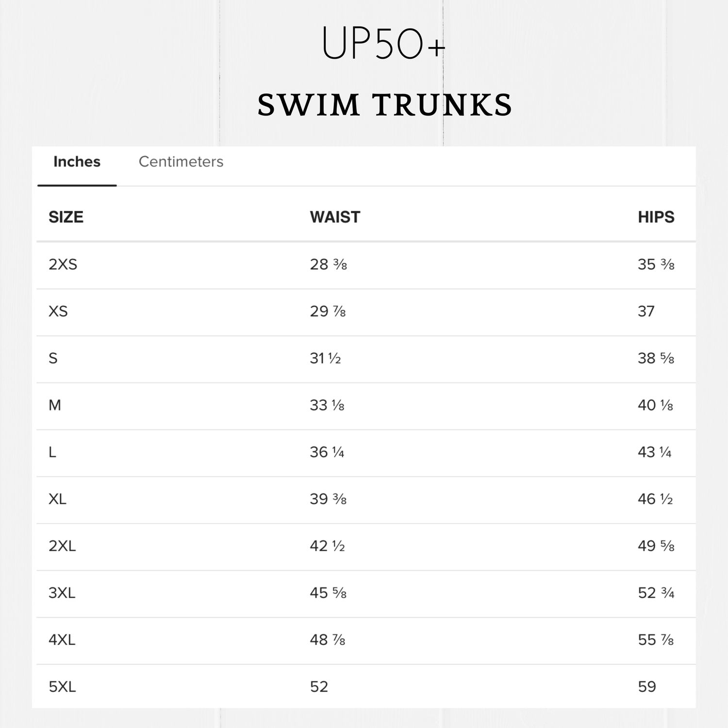Click the waist value for size M
The image size is (728, 728).
click(327, 405)
